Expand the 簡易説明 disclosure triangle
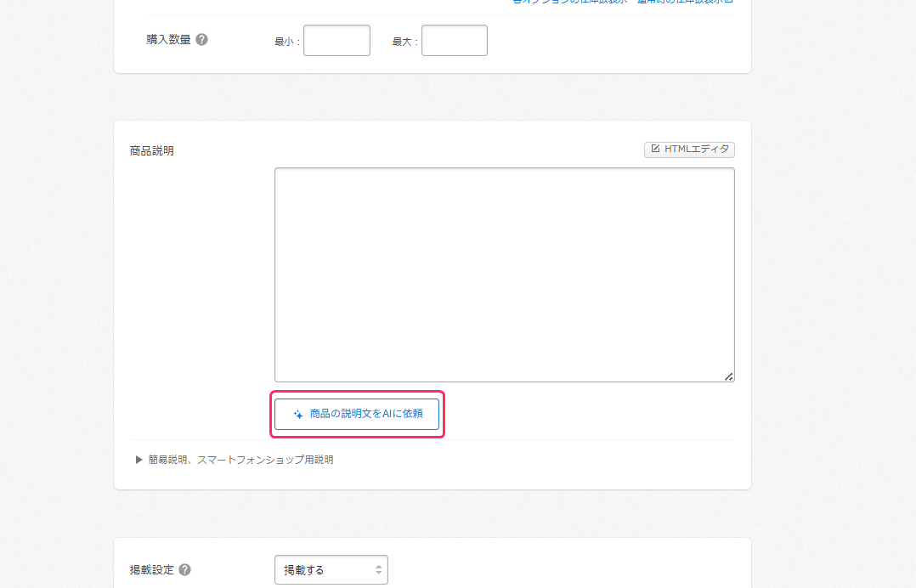This screenshot has height=588, width=916. (139, 460)
